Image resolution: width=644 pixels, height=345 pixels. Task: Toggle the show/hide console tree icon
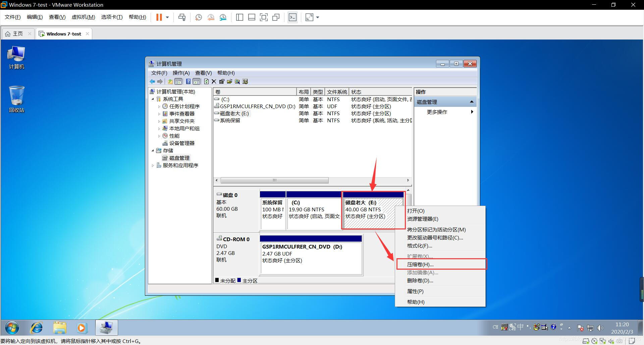click(x=178, y=81)
